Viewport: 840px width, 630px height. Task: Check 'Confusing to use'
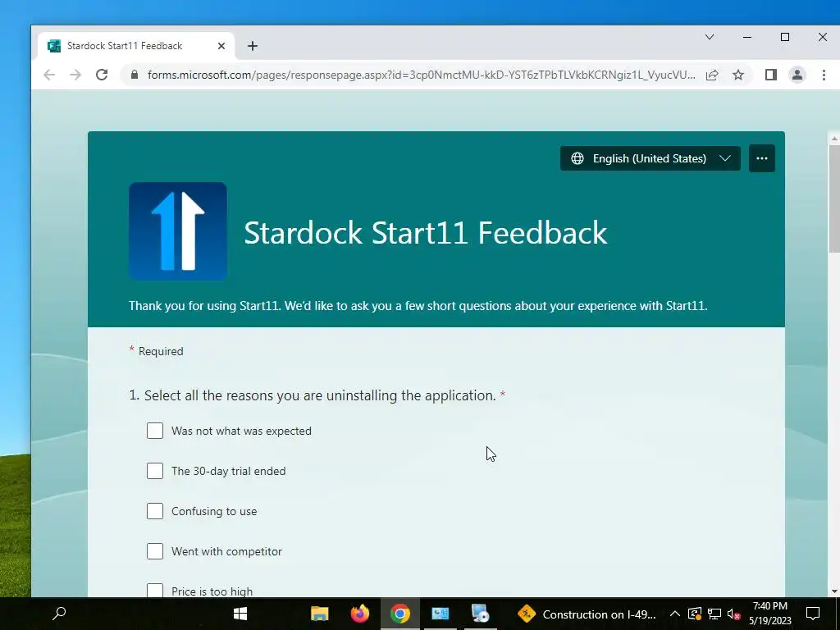click(155, 511)
